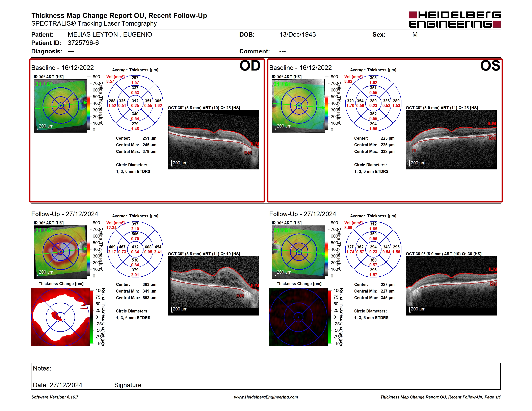Open the OD baseline OCT B-scan image

[213, 140]
